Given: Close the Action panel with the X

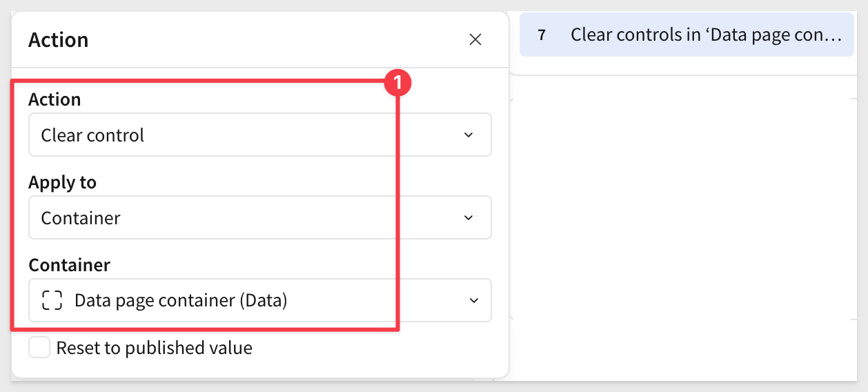Looking at the screenshot, I should (475, 40).
